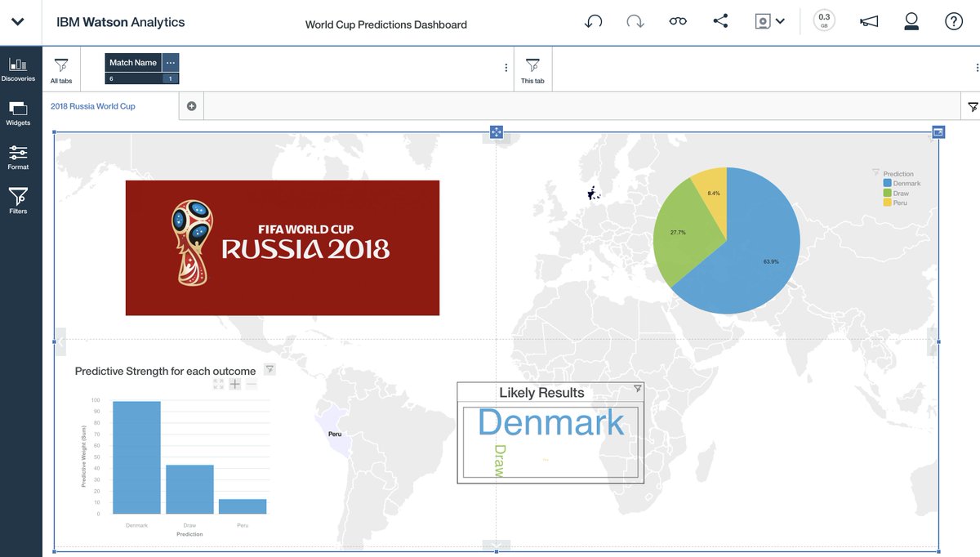Add a new tab with plus icon
The height and width of the screenshot is (557, 980).
191,106
